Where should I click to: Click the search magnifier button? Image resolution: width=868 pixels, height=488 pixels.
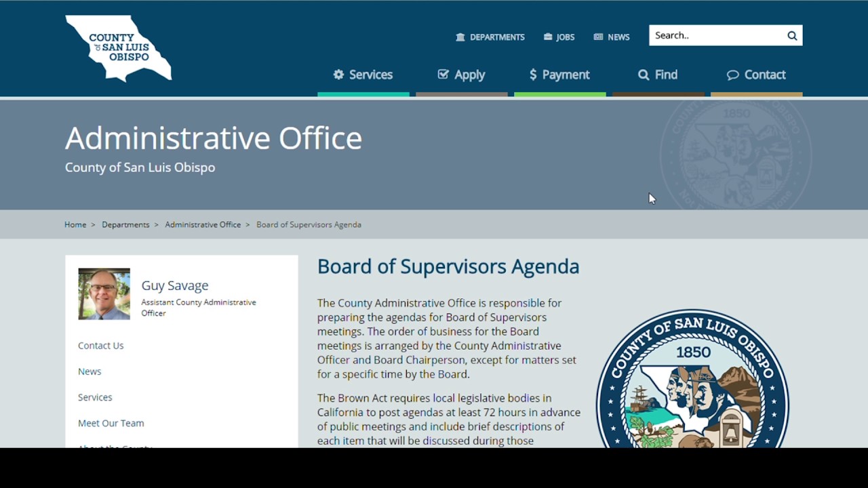792,36
